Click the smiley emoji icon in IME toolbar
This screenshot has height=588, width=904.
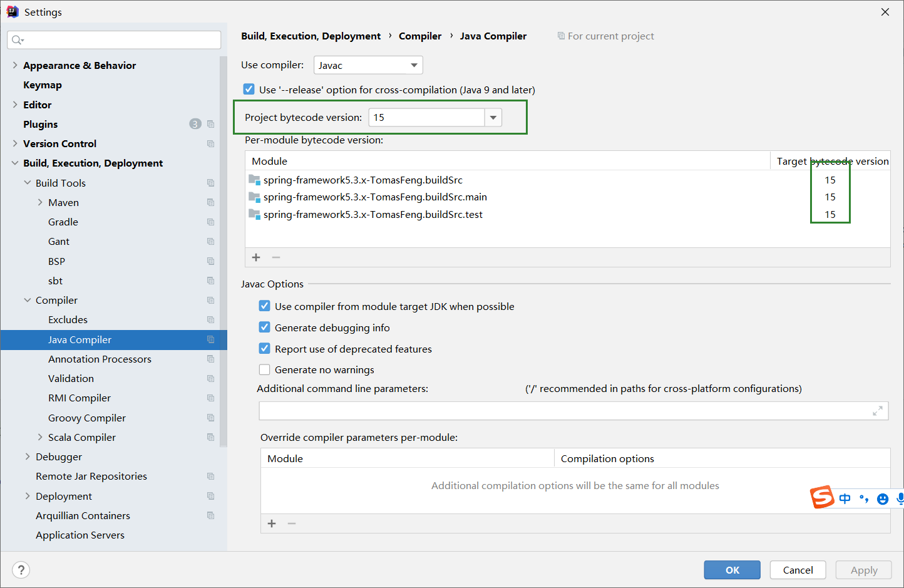point(883,499)
